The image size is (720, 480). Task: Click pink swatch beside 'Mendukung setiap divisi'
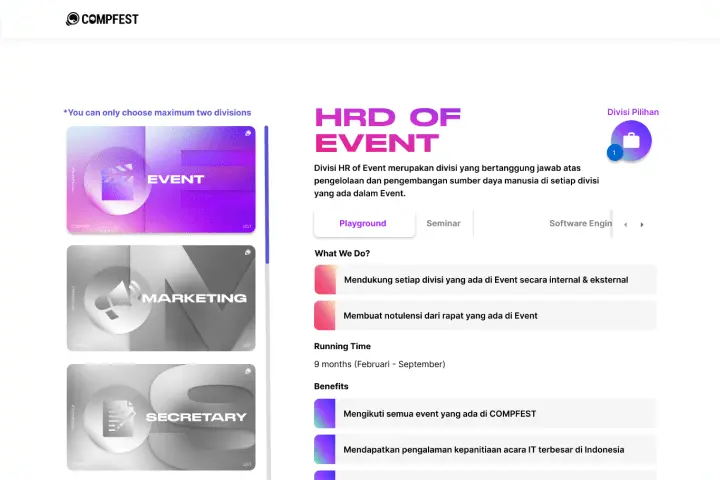pos(325,280)
